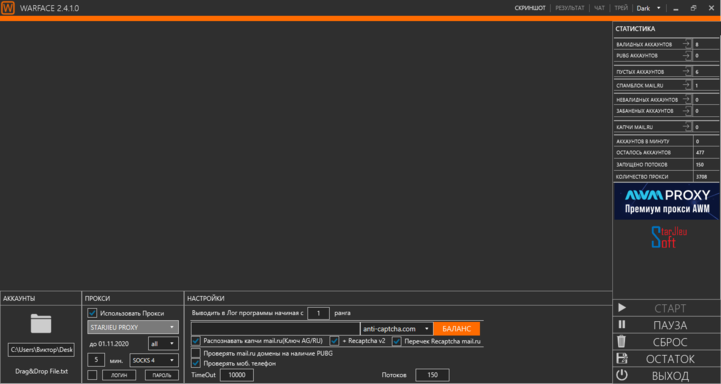Viewport: 721px width, 384px height.
Task: Open the proxy country 'all' dropdown
Action: click(163, 344)
